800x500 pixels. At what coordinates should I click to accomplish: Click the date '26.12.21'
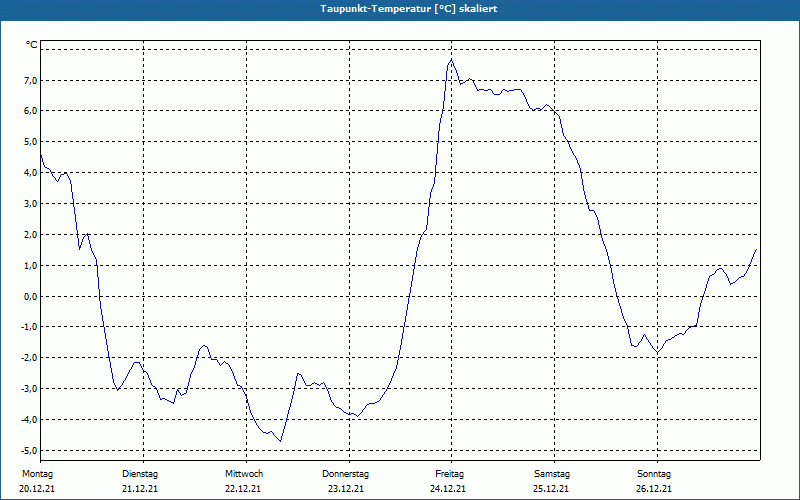tap(654, 489)
